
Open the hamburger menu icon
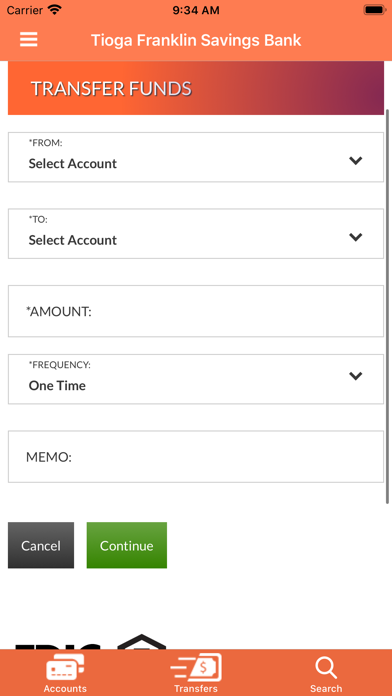point(28,40)
